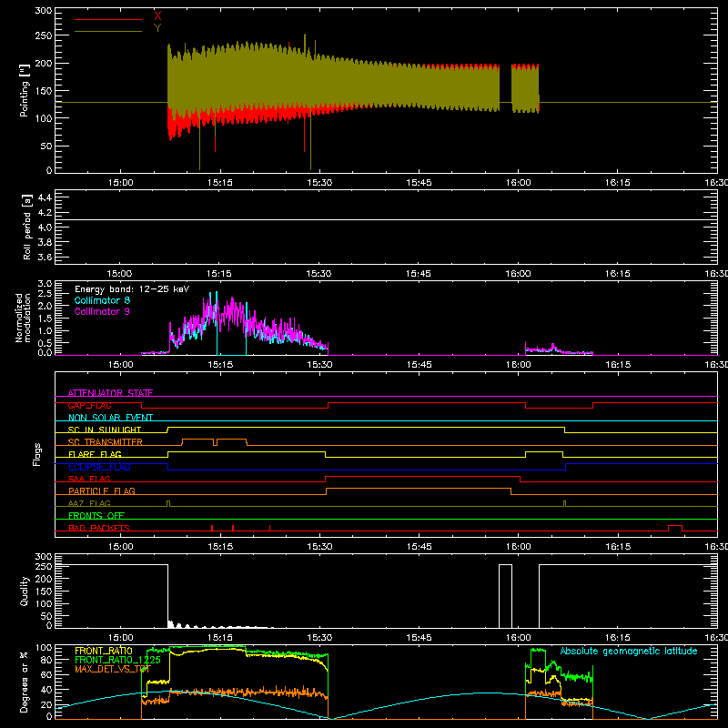This screenshot has height=728, width=728.
Task: Click the 2.5 tick on modulation axis
Action: (x=45, y=293)
